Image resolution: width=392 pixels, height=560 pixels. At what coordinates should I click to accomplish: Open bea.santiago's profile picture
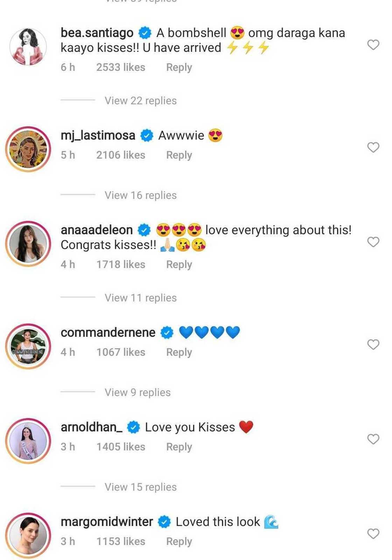[28, 47]
